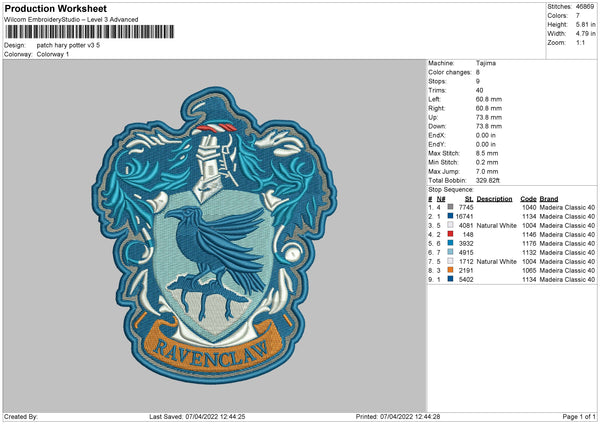Click 'Madeira Classic 40' brand in stop 1
The image size is (600, 424).
(567, 207)
